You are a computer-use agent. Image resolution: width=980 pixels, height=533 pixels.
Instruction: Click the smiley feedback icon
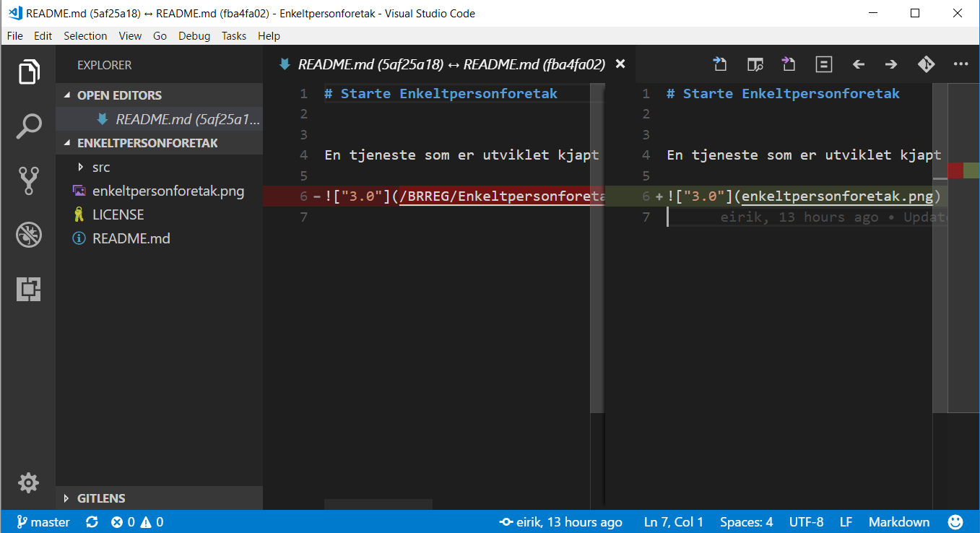pyautogui.click(x=955, y=522)
